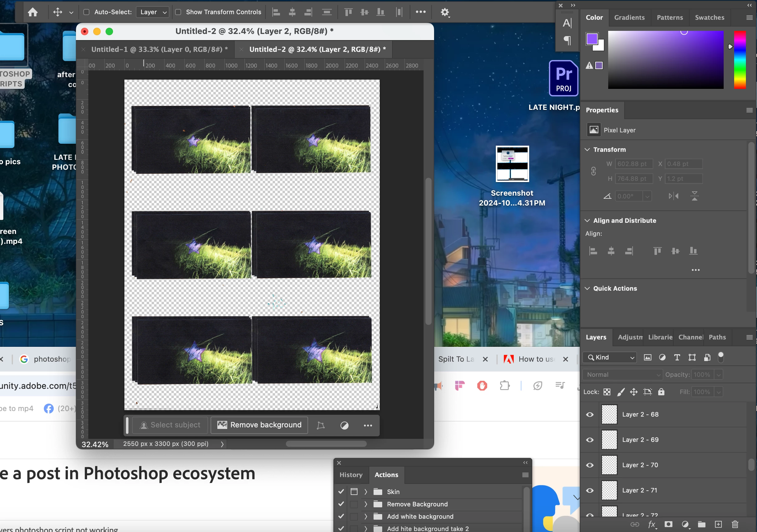
Task: Switch to the Swatches tab
Action: [709, 18]
